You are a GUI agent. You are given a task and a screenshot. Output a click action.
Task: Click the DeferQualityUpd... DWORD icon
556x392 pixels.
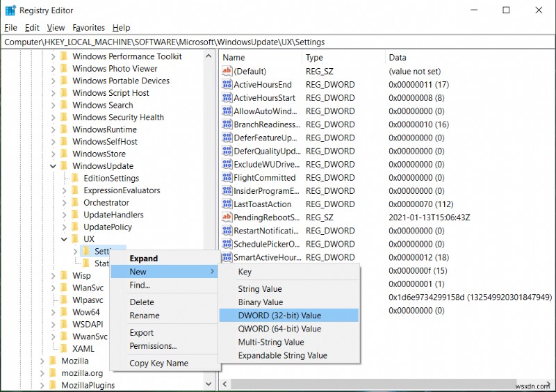227,151
